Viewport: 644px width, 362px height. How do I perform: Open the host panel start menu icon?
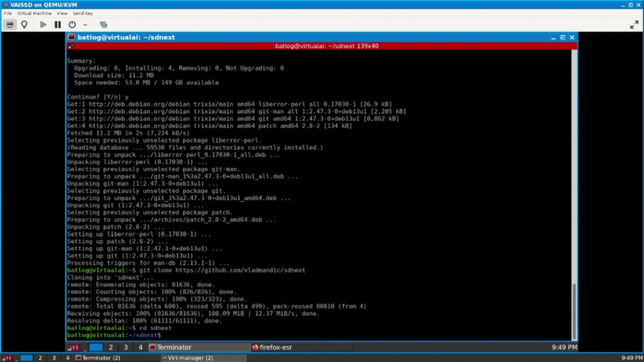(7, 358)
